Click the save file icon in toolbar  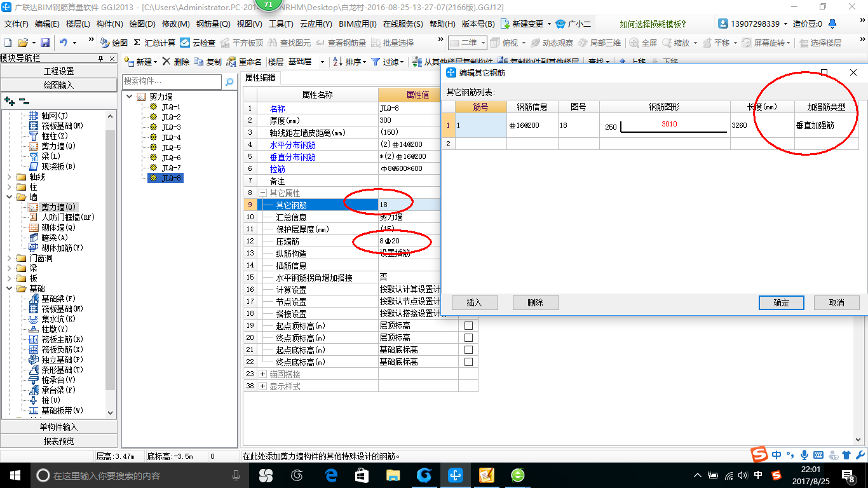[45, 43]
